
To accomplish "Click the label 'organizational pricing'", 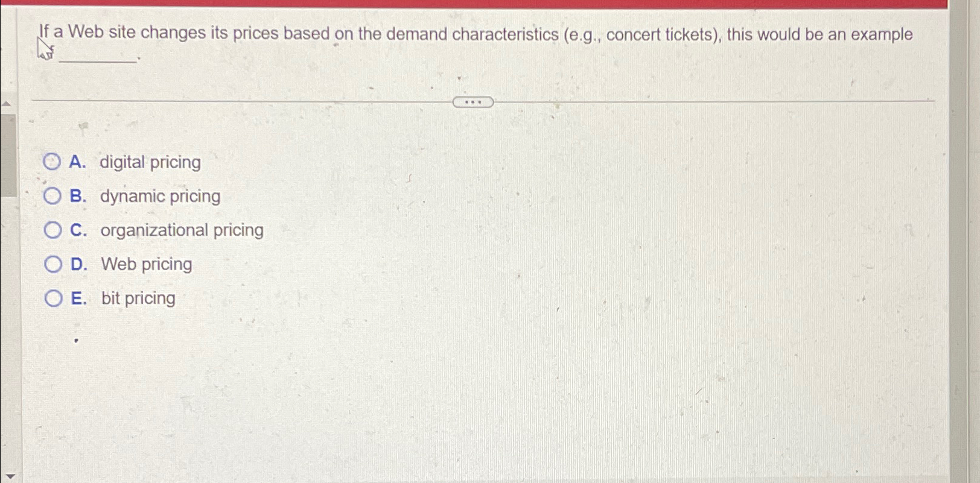I will [x=181, y=229].
